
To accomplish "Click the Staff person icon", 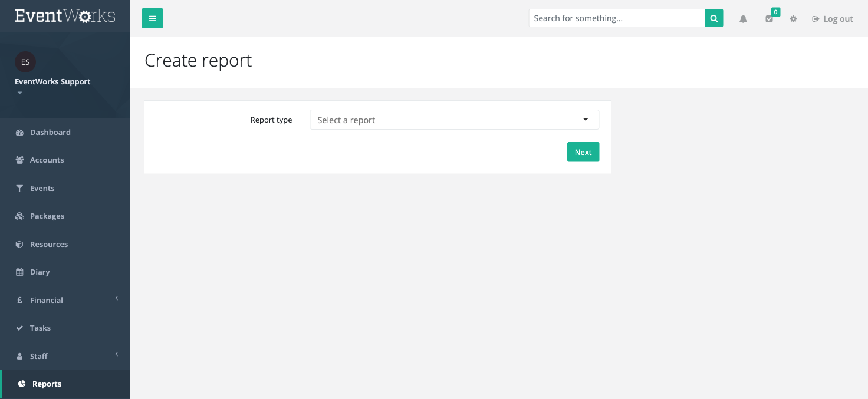I will click(19, 356).
